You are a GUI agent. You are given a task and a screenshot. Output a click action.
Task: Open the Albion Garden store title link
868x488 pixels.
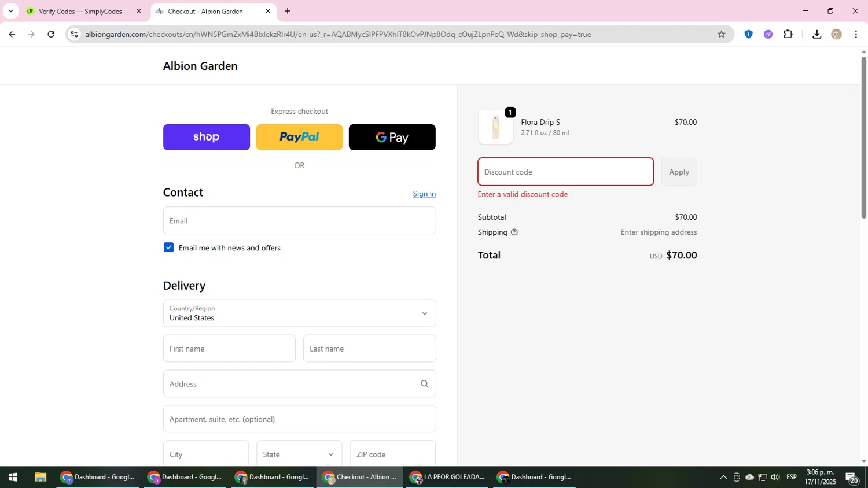point(200,66)
